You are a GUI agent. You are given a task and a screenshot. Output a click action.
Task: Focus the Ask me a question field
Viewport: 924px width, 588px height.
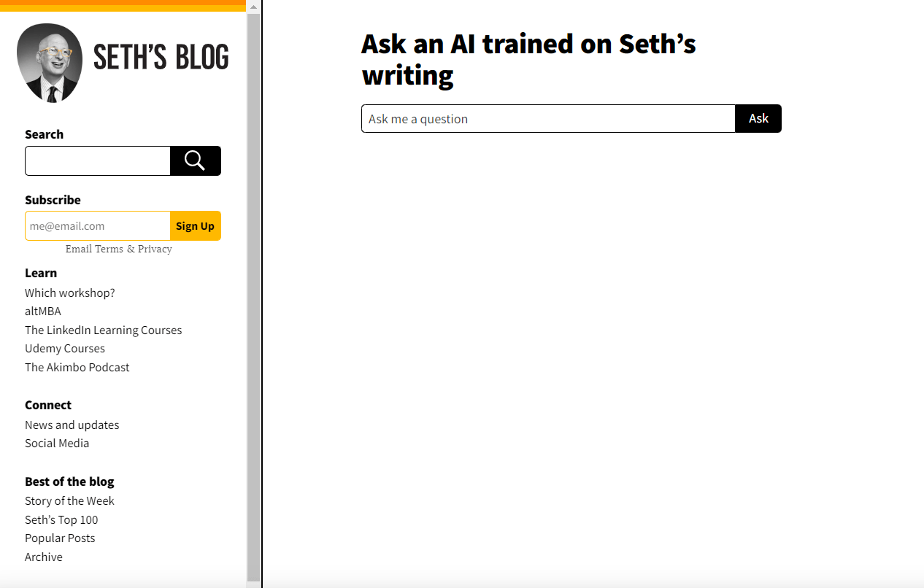(x=548, y=119)
